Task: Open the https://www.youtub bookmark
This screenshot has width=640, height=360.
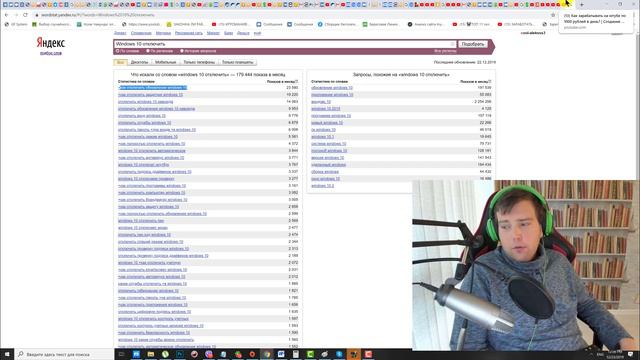Action: (141, 24)
